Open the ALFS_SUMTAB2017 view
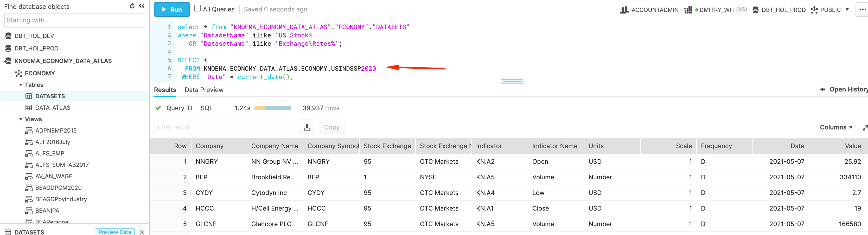 [62, 165]
